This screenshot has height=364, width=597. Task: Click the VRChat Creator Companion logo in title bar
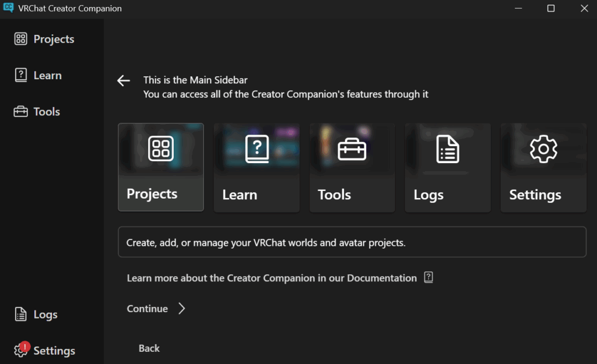(x=8, y=9)
